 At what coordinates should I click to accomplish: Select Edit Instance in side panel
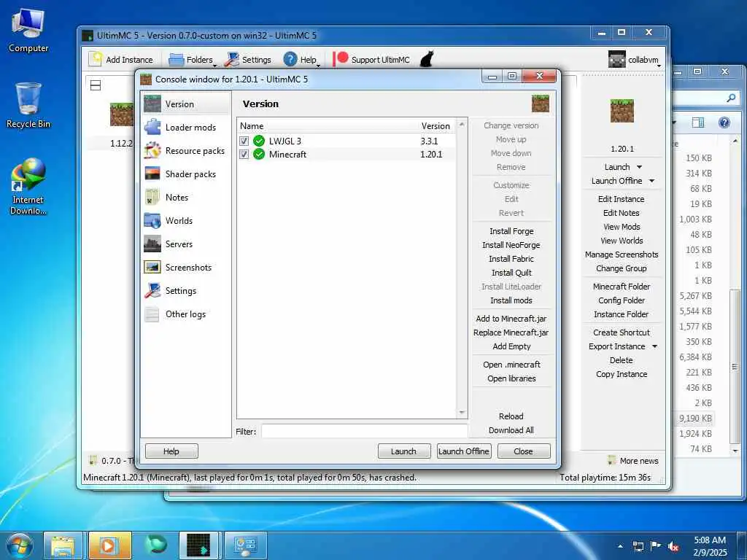click(622, 199)
